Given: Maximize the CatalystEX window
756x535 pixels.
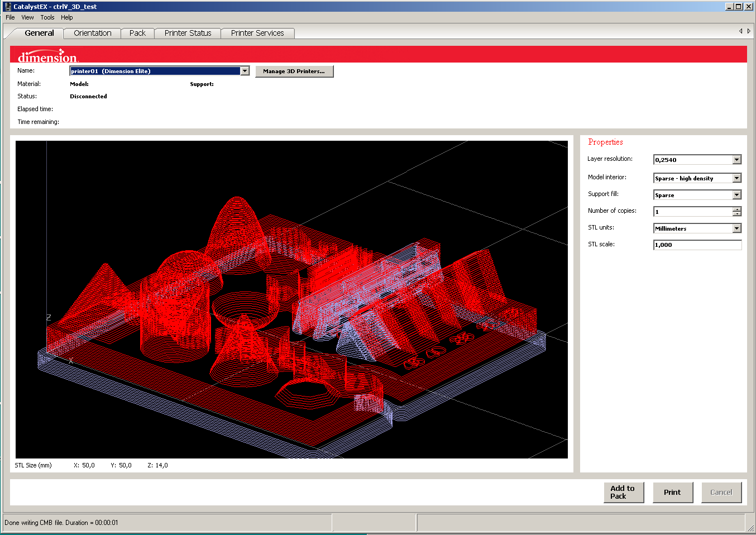Looking at the screenshot, I should tap(739, 7).
